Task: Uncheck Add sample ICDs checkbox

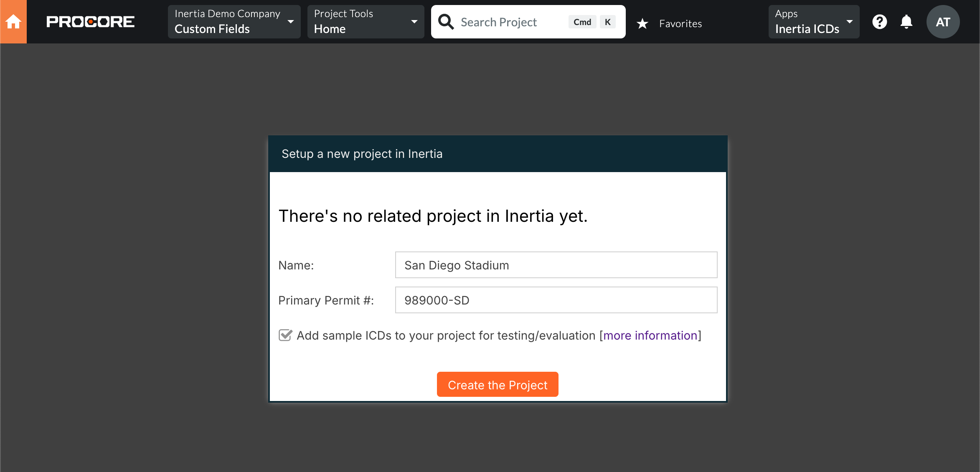Action: point(285,335)
